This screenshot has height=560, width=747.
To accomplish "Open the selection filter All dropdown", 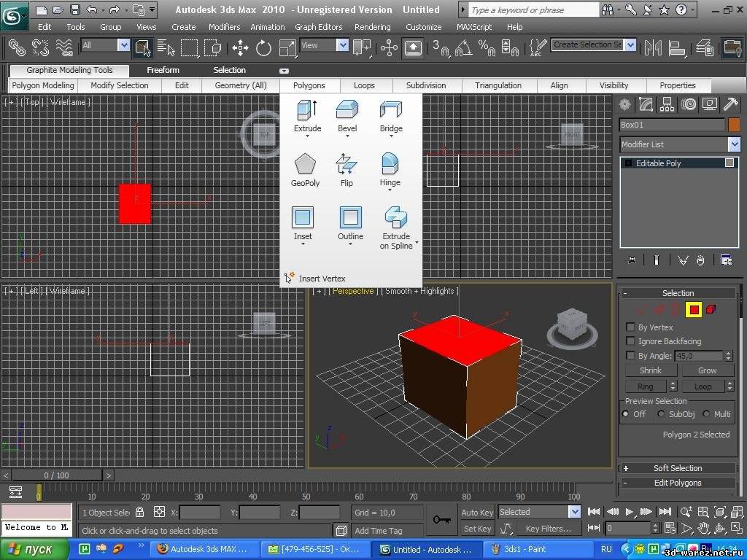I will click(x=123, y=45).
